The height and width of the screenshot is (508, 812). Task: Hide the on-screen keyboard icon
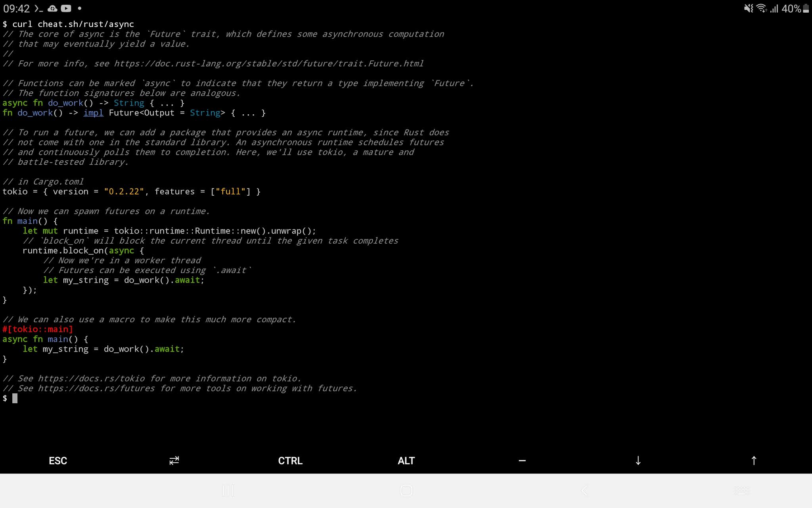[741, 491]
